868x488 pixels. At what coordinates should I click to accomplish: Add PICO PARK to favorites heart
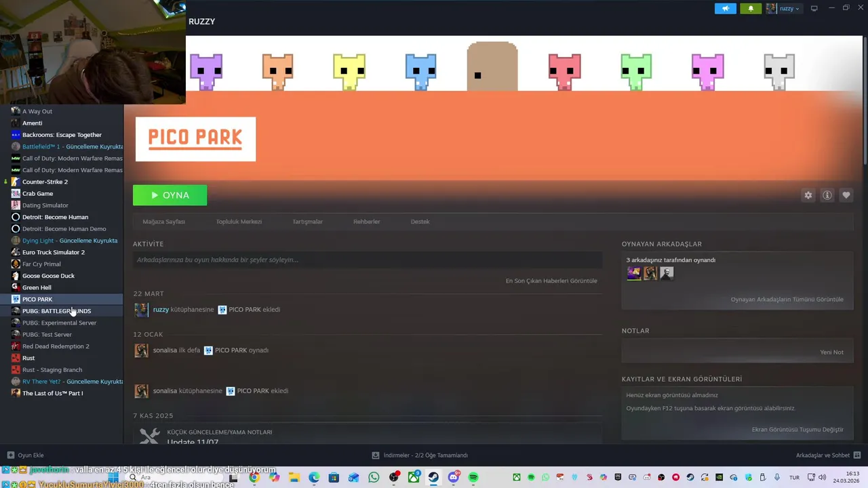[x=846, y=195]
